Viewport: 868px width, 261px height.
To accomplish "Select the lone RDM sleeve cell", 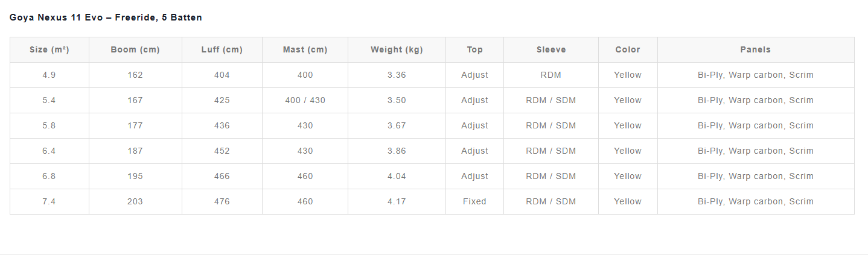I will pyautogui.click(x=550, y=75).
